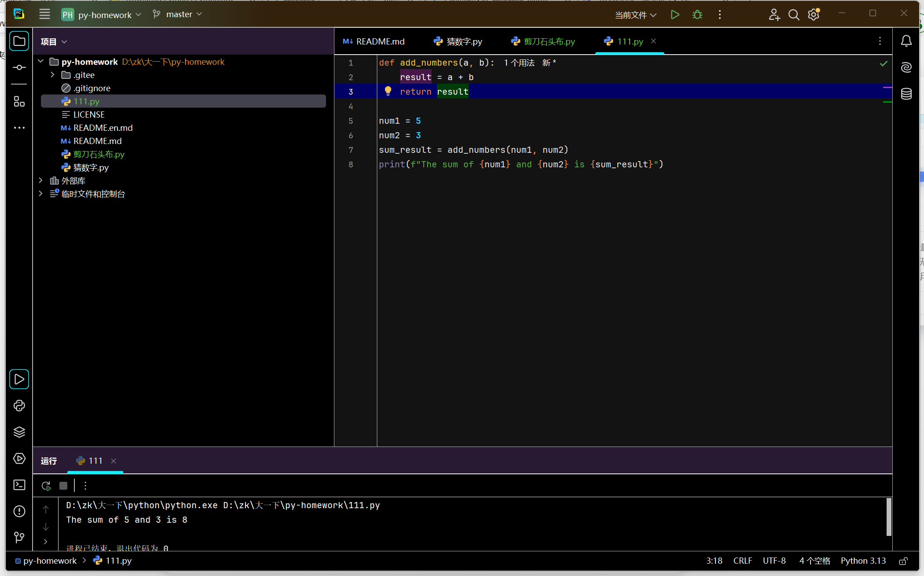Click the Notifications bell icon
Image resolution: width=924 pixels, height=576 pixels.
[906, 41]
